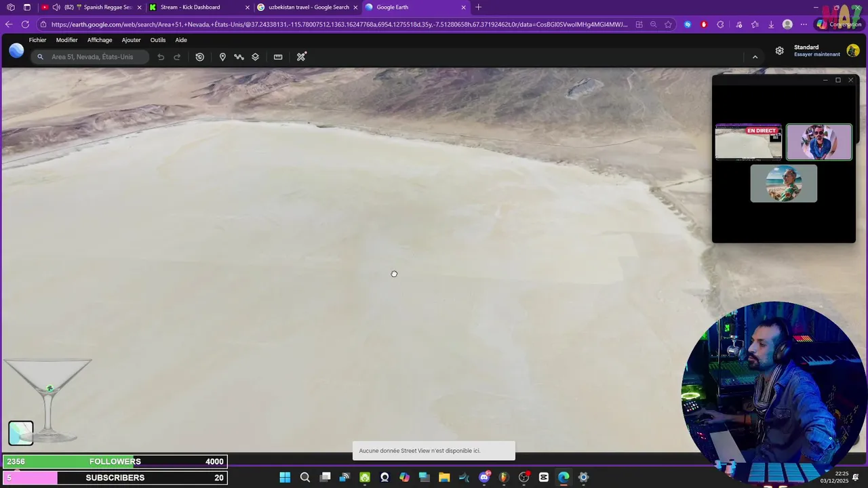Click the satellite tool icon in Earth toolbar
The image size is (868, 488).
301,57
